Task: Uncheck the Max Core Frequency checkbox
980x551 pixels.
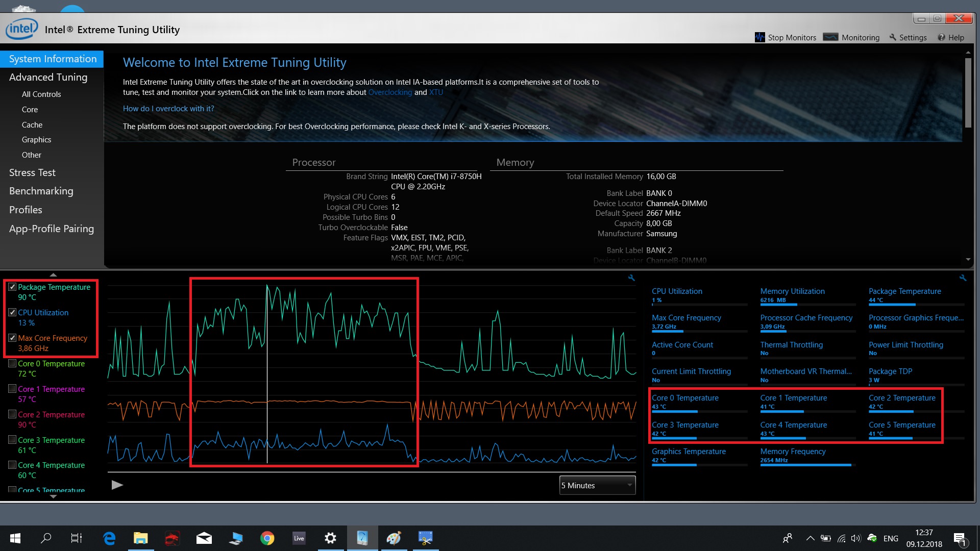Action: click(12, 338)
